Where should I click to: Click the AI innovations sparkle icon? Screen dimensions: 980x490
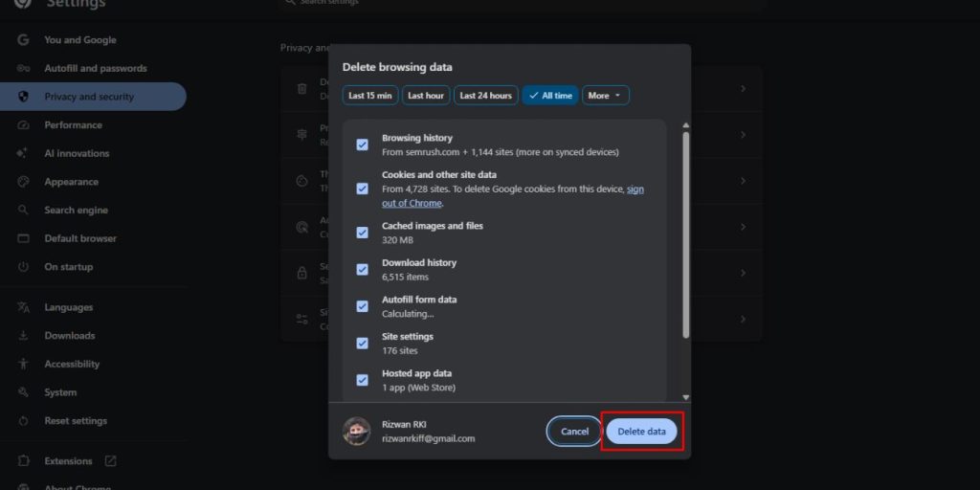pyautogui.click(x=23, y=153)
